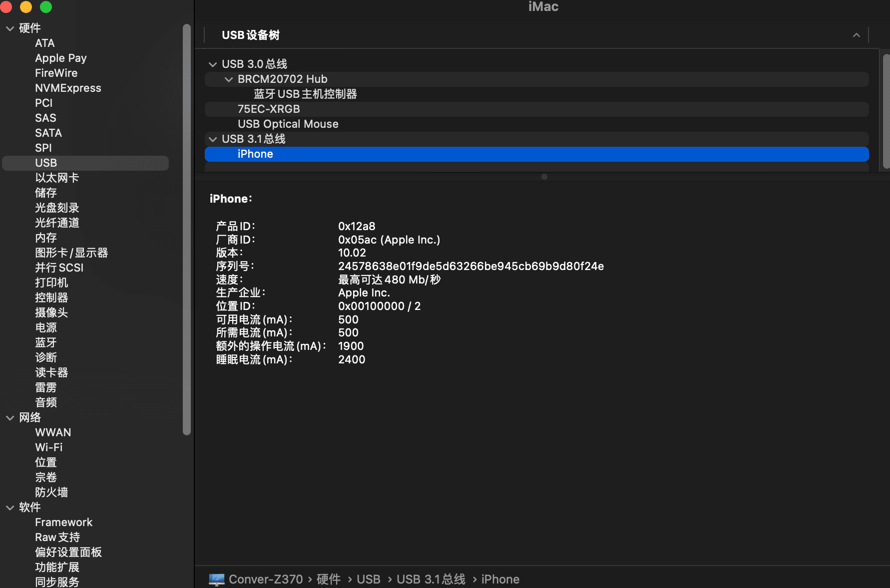Image resolution: width=890 pixels, height=588 pixels.
Task: Collapse the BRCM20702 Hub node
Action: coord(229,79)
